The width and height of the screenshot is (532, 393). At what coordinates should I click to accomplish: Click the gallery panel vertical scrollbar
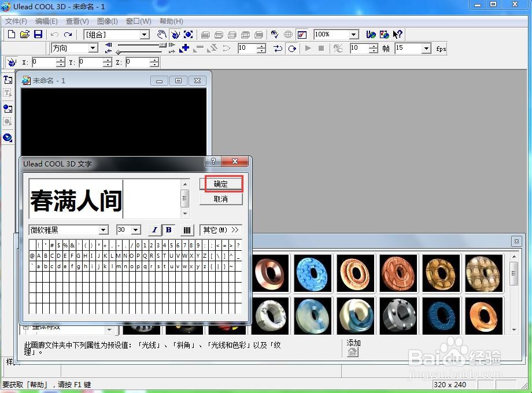513,294
